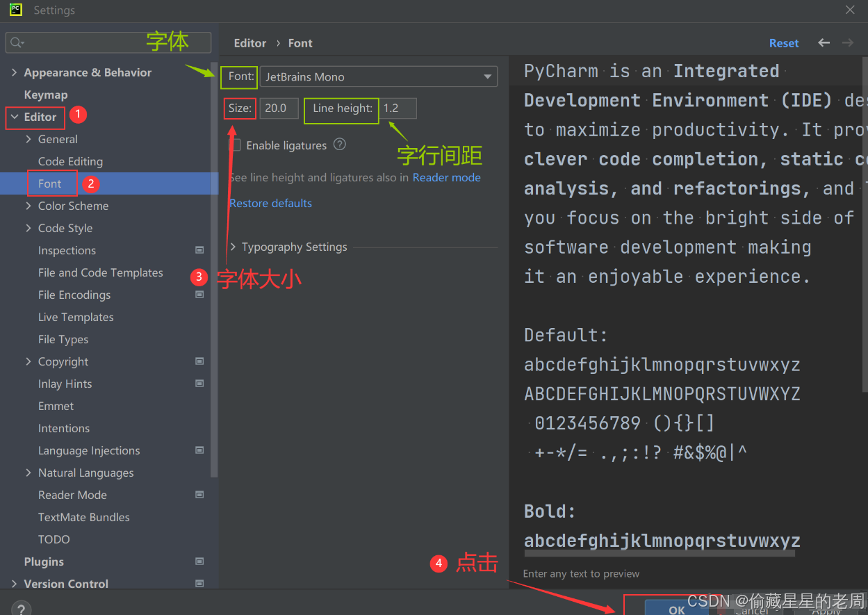Open Language Injections settings page
Image resolution: width=868 pixels, height=615 pixels.
(89, 450)
